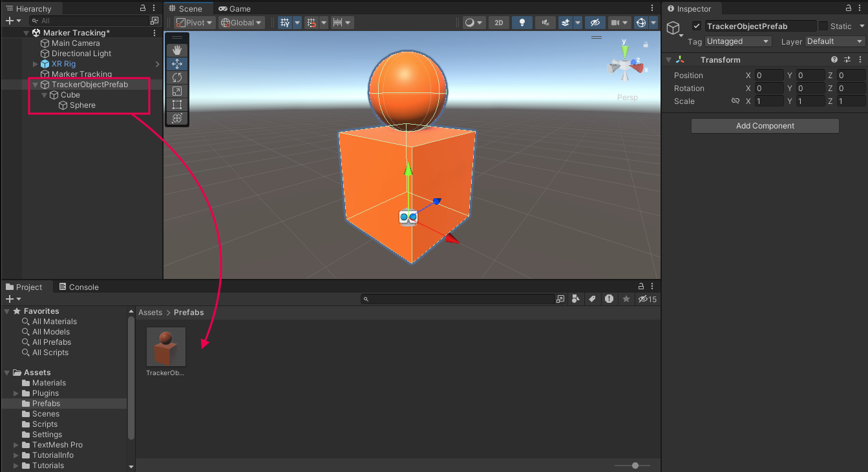Toggle 2D view mode
The height and width of the screenshot is (472, 868).
tap(498, 23)
